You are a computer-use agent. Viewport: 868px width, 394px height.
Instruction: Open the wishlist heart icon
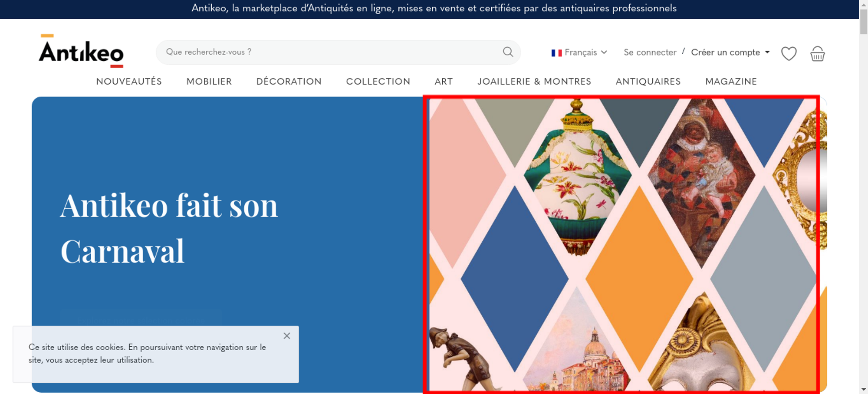789,53
